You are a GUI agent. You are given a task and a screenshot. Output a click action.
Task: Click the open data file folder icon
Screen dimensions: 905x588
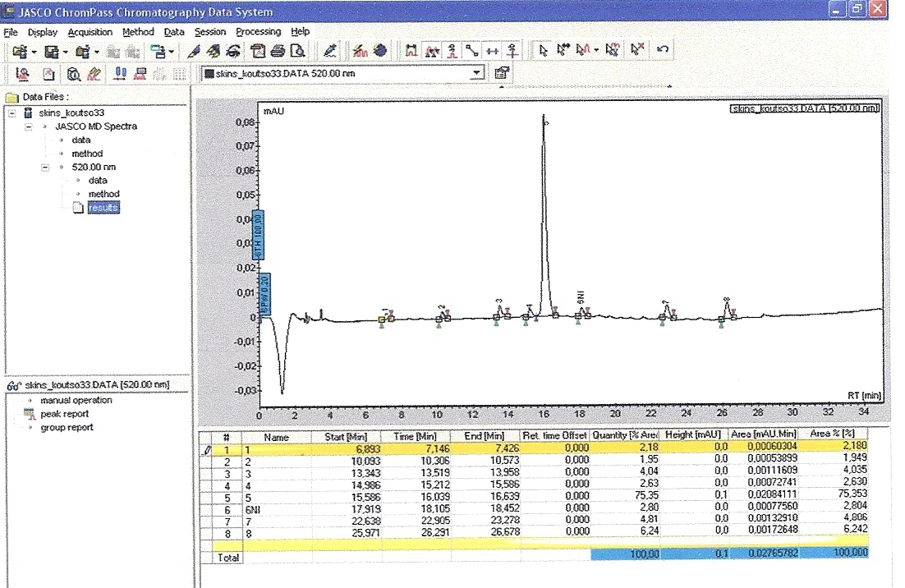tap(19, 52)
